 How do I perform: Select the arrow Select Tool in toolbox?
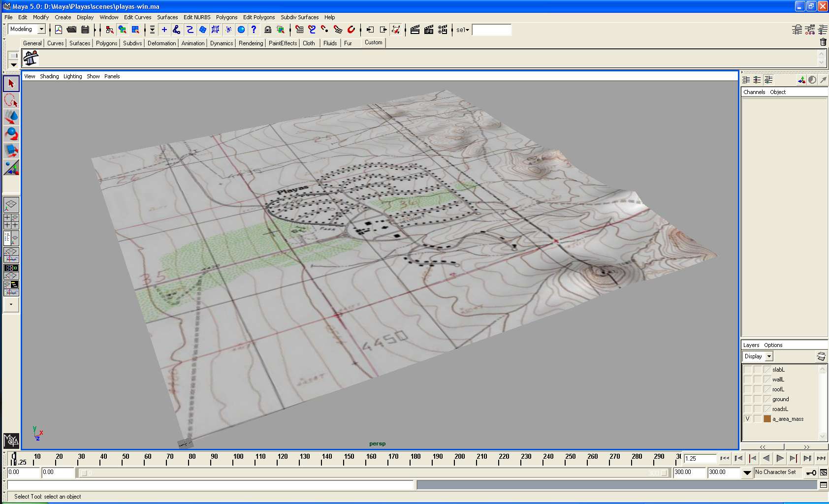pos(11,84)
